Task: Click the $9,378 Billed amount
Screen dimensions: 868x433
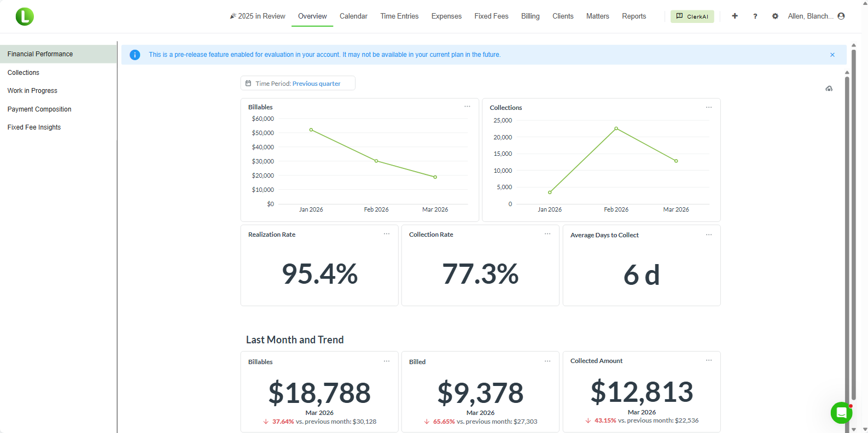Action: pyautogui.click(x=480, y=393)
